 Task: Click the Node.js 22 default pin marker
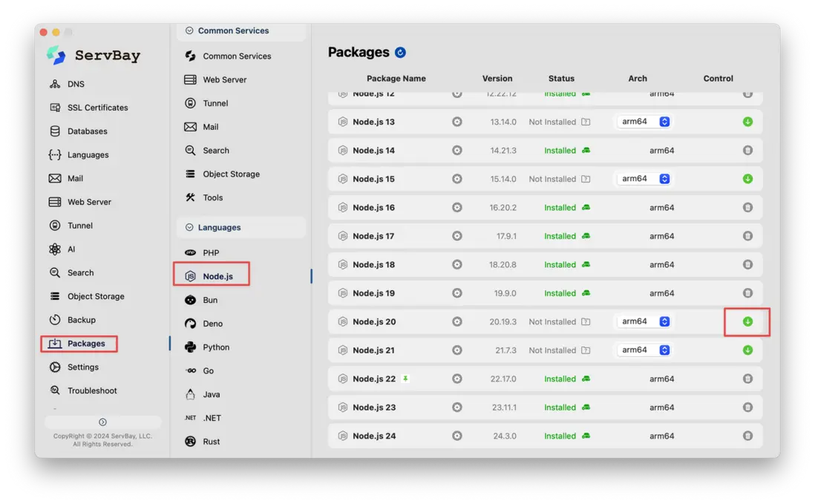click(405, 379)
